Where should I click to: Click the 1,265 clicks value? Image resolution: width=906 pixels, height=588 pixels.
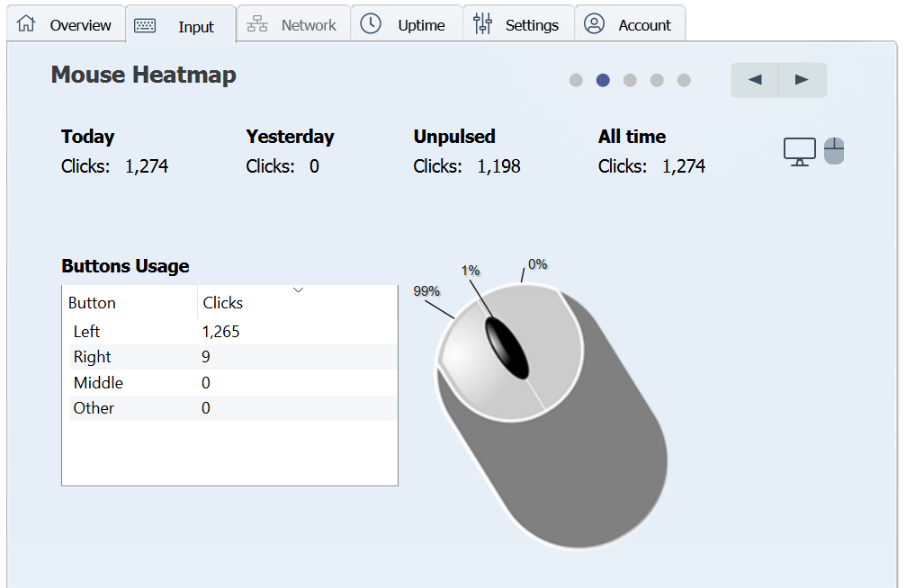click(x=220, y=332)
